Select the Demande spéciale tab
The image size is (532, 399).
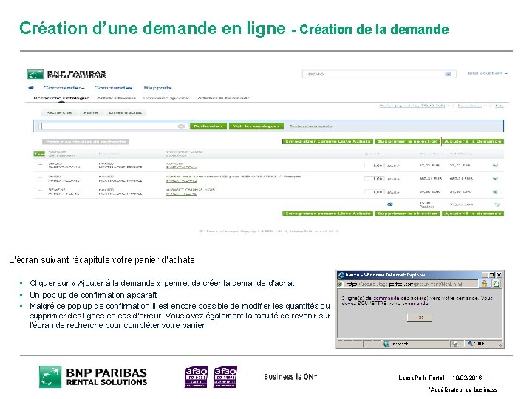click(166, 98)
